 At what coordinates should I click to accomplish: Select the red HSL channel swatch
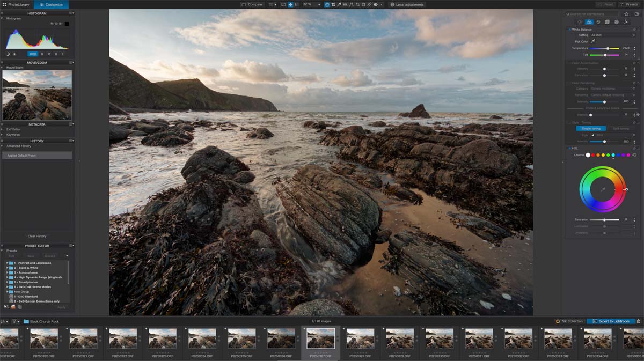pyautogui.click(x=593, y=155)
